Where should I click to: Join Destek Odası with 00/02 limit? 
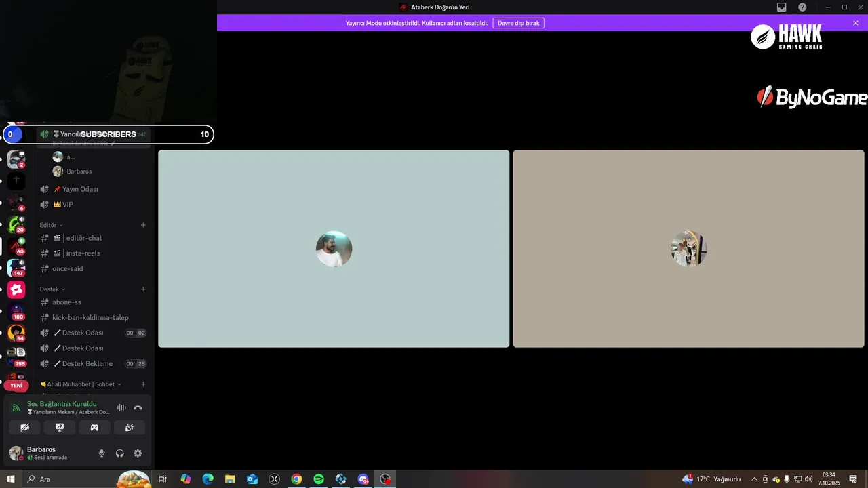click(x=94, y=333)
